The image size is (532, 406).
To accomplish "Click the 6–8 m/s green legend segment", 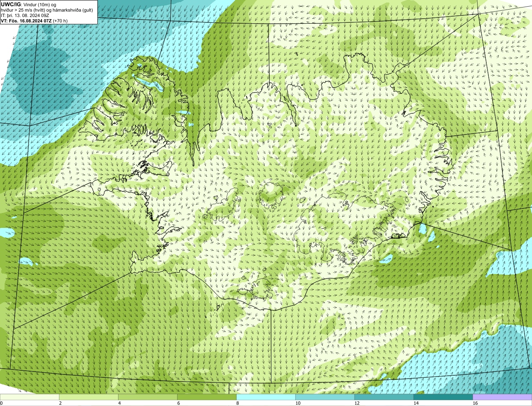I will (x=207, y=397).
